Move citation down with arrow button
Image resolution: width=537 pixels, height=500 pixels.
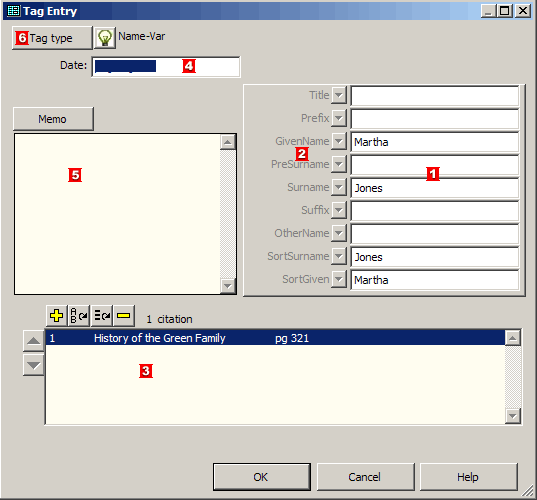[33, 365]
